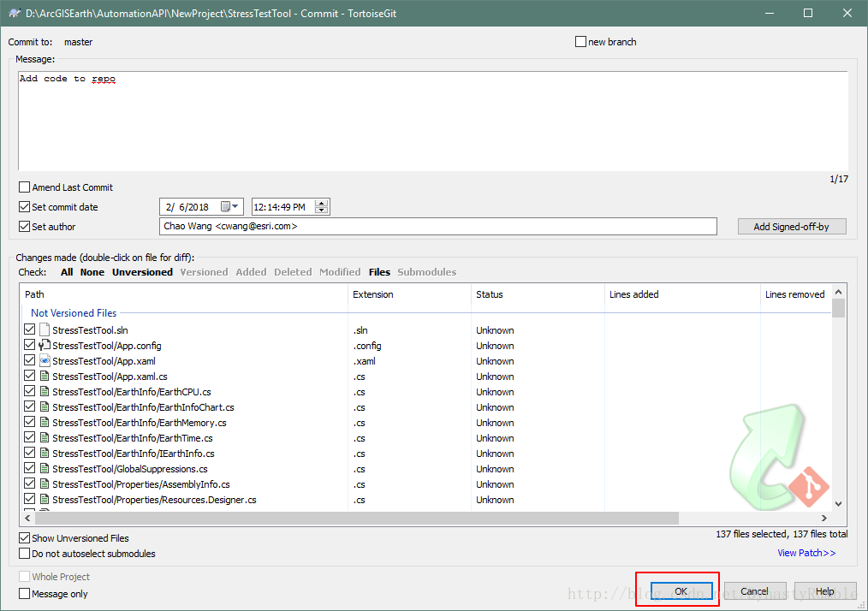Increase commit time with up spinner
The width and height of the screenshot is (868, 611).
pyautogui.click(x=322, y=203)
